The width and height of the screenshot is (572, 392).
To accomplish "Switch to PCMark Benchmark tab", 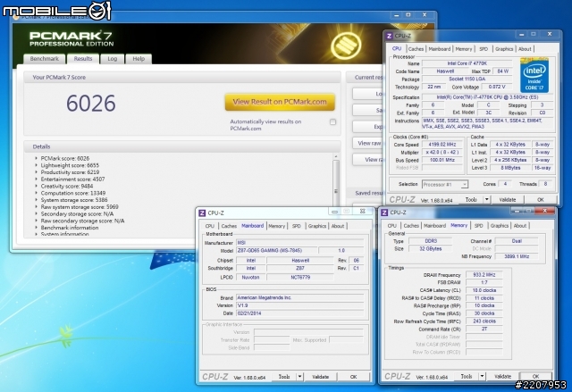I will click(x=44, y=59).
